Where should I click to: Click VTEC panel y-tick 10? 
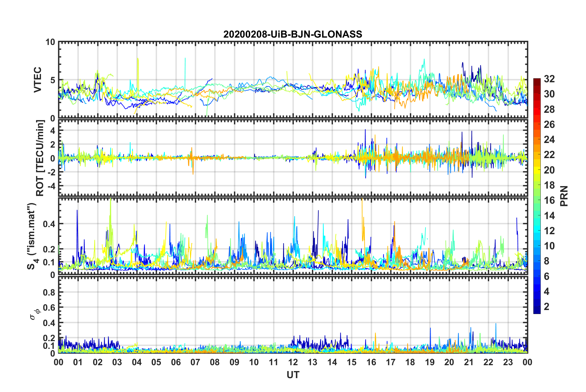(x=50, y=42)
